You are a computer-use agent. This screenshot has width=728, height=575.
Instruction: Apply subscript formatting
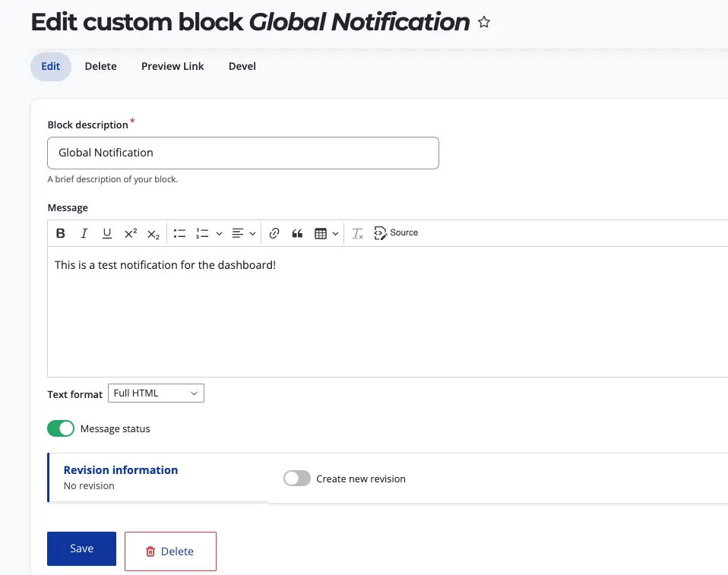coord(154,233)
